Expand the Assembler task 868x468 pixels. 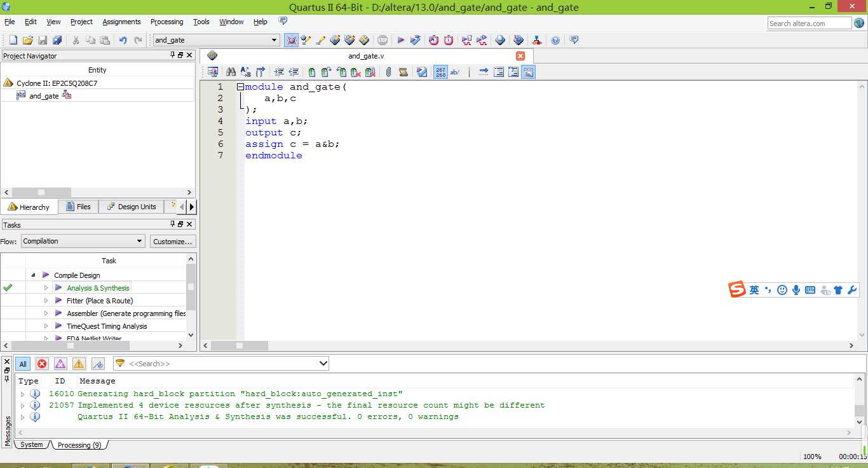click(46, 313)
